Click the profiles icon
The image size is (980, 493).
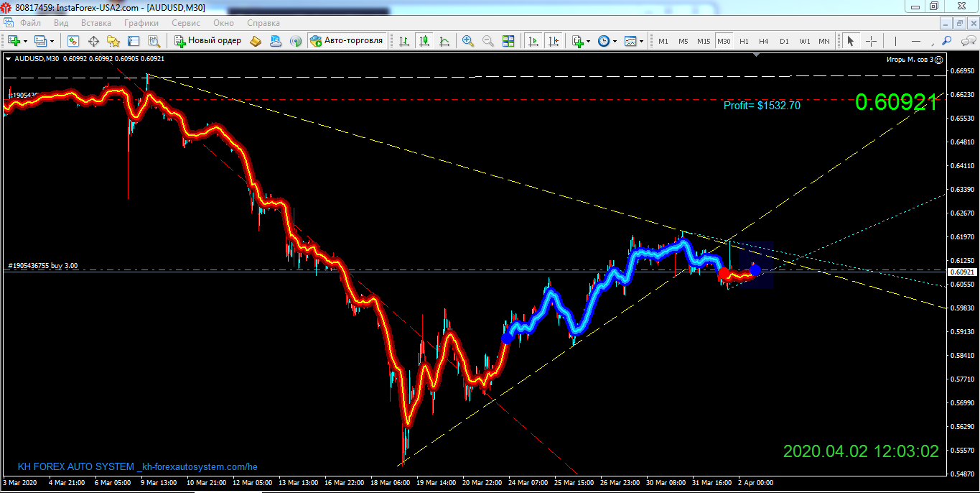pos(41,41)
